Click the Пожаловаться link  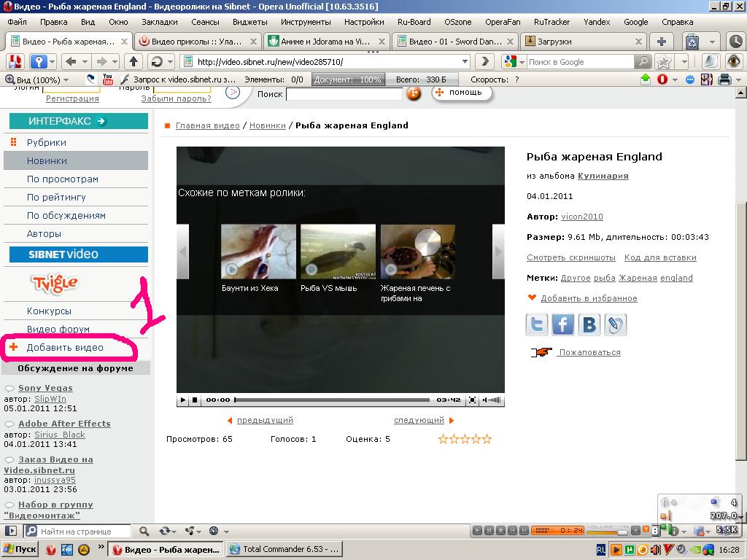click(x=589, y=352)
